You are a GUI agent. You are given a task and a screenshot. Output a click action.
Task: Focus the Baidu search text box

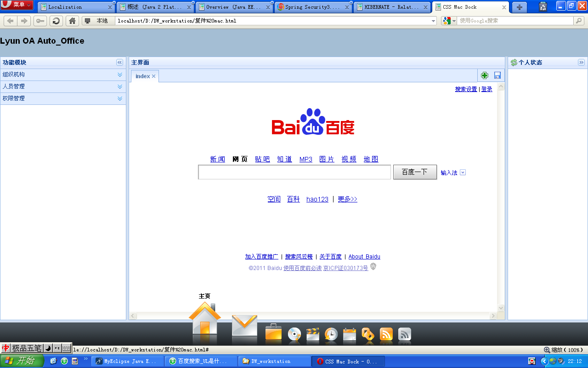pyautogui.click(x=294, y=172)
